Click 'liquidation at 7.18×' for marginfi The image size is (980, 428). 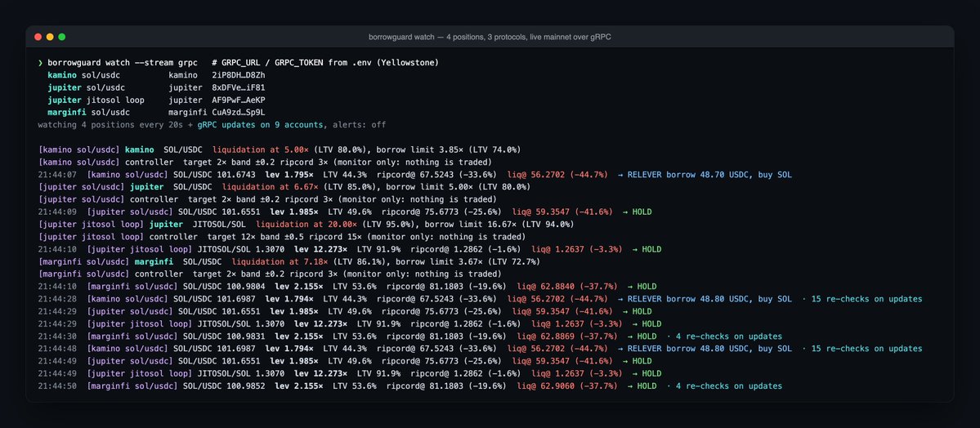(x=280, y=262)
